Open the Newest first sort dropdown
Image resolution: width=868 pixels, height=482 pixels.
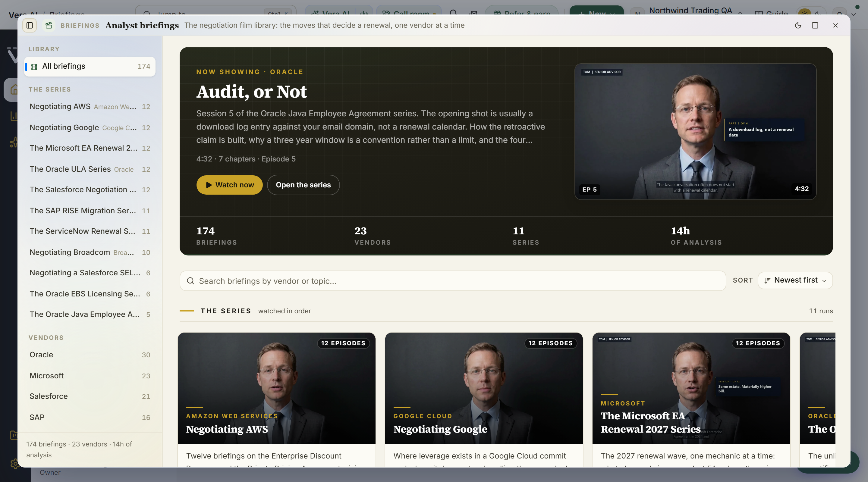click(795, 280)
